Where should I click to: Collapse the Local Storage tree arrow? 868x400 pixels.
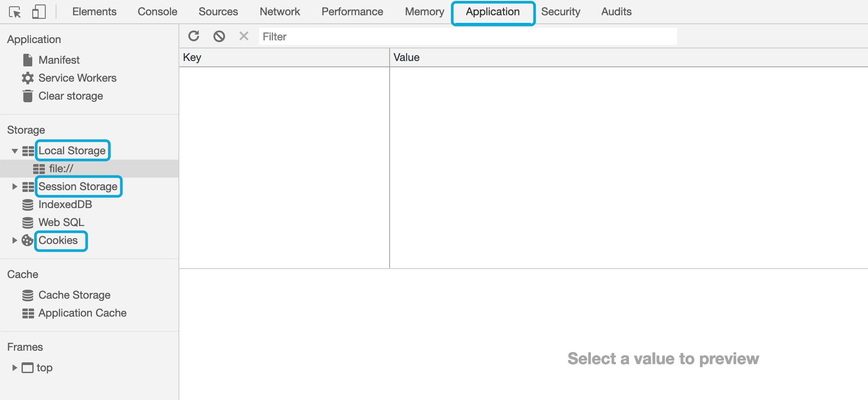[15, 151]
